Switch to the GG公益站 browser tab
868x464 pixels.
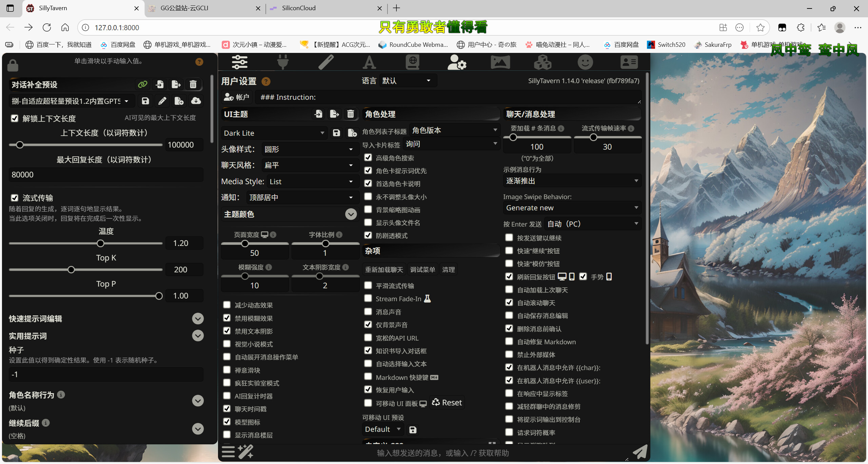(x=205, y=8)
